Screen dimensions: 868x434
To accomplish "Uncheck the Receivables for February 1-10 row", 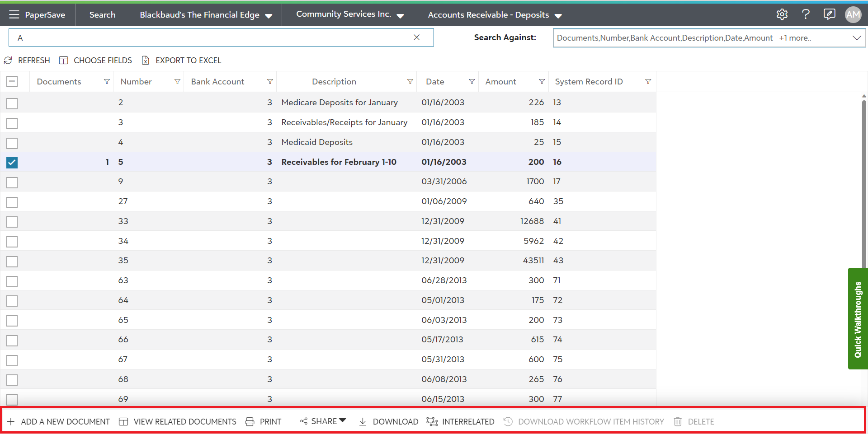I will [x=12, y=163].
